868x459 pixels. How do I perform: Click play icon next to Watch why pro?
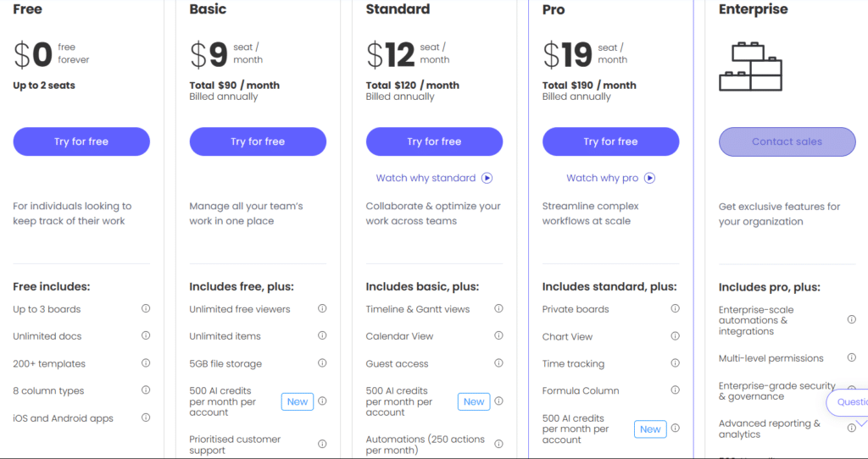[x=650, y=178]
